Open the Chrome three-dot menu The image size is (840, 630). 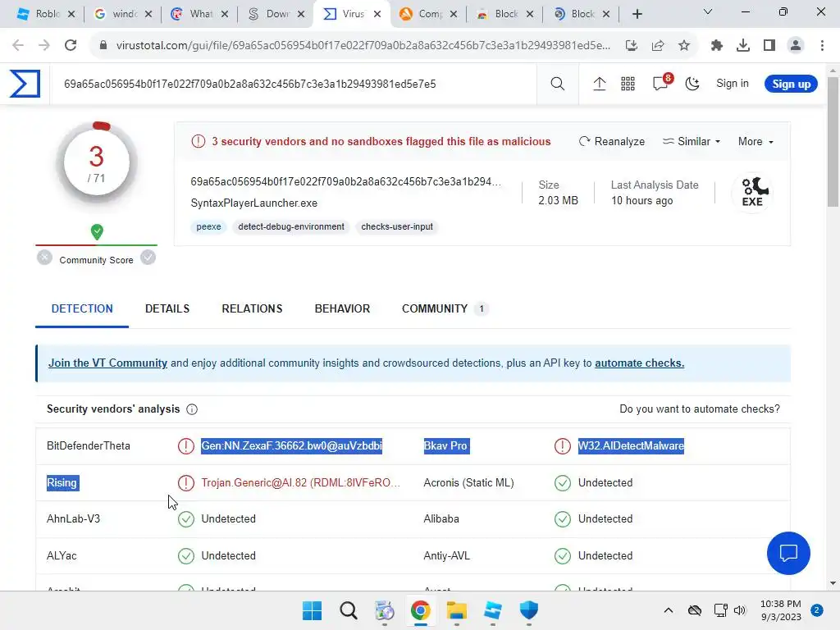coord(822,45)
